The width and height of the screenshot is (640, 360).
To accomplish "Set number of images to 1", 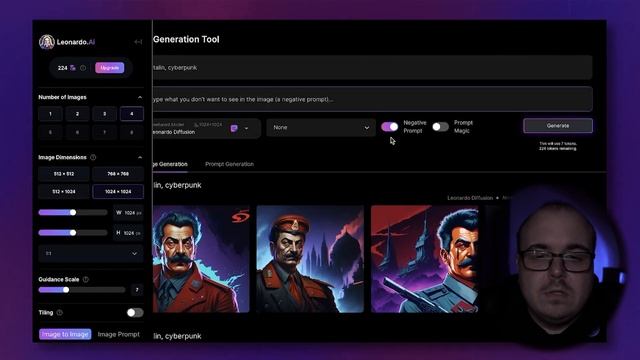I will [50, 114].
